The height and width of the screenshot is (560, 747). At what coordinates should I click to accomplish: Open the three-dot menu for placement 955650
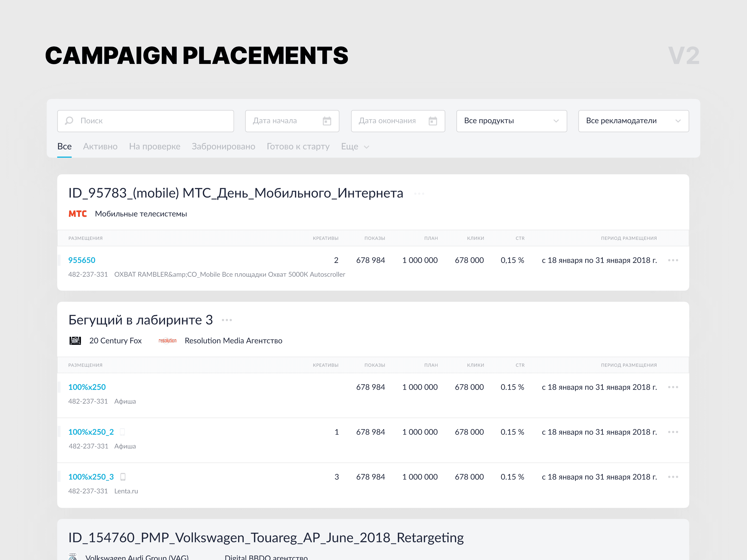(x=673, y=260)
